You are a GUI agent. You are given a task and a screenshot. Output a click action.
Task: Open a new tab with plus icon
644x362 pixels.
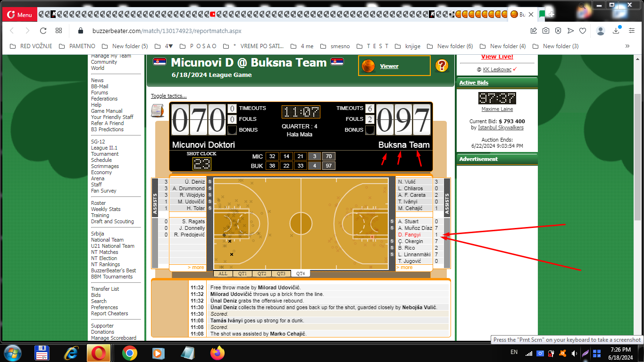click(551, 14)
